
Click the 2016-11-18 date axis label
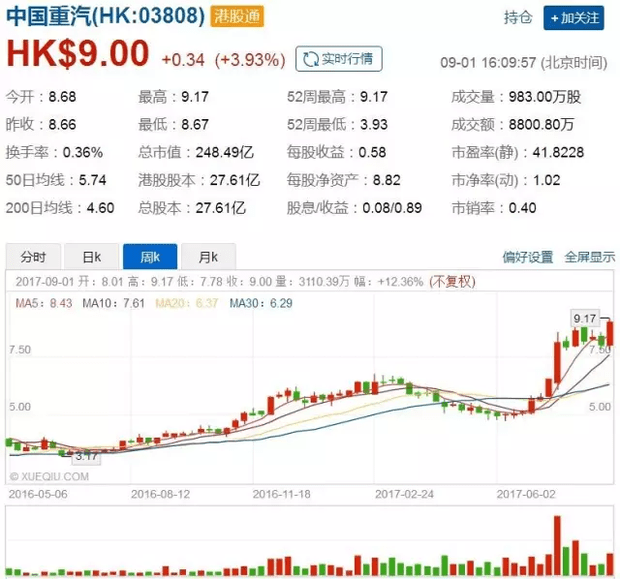point(282,494)
